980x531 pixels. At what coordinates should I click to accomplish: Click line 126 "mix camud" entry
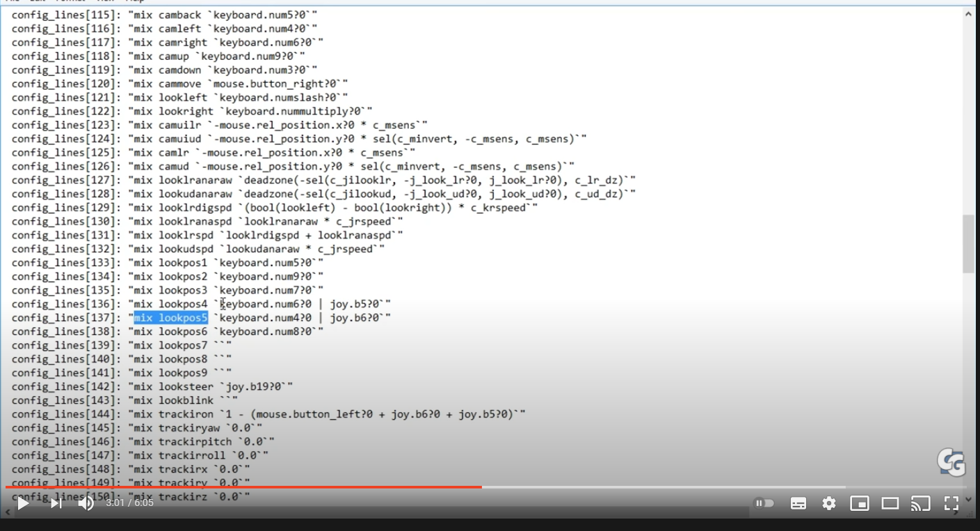(293, 166)
